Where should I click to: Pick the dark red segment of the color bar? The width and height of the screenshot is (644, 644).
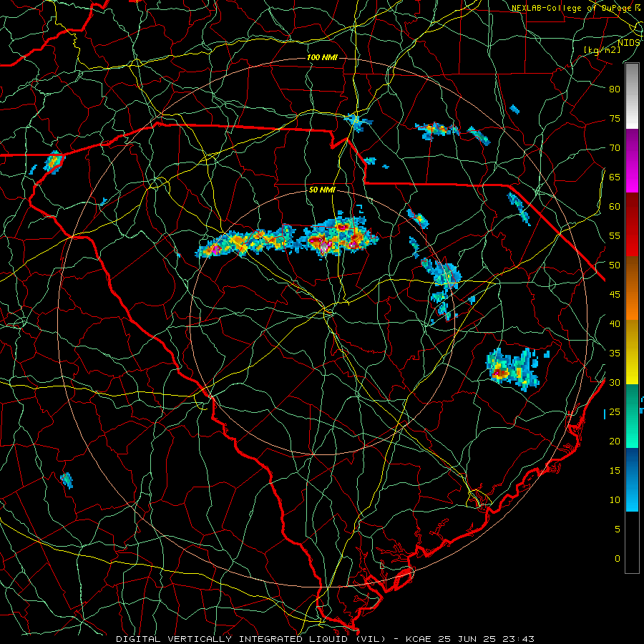pos(632,225)
